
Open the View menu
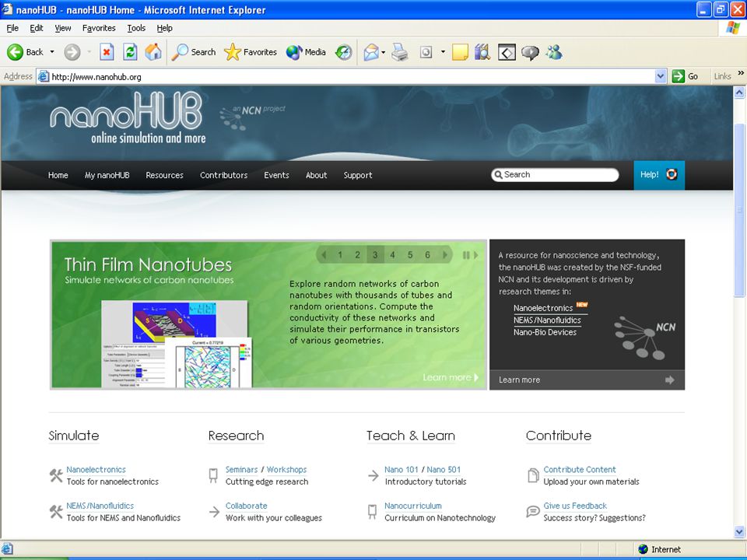[62, 28]
